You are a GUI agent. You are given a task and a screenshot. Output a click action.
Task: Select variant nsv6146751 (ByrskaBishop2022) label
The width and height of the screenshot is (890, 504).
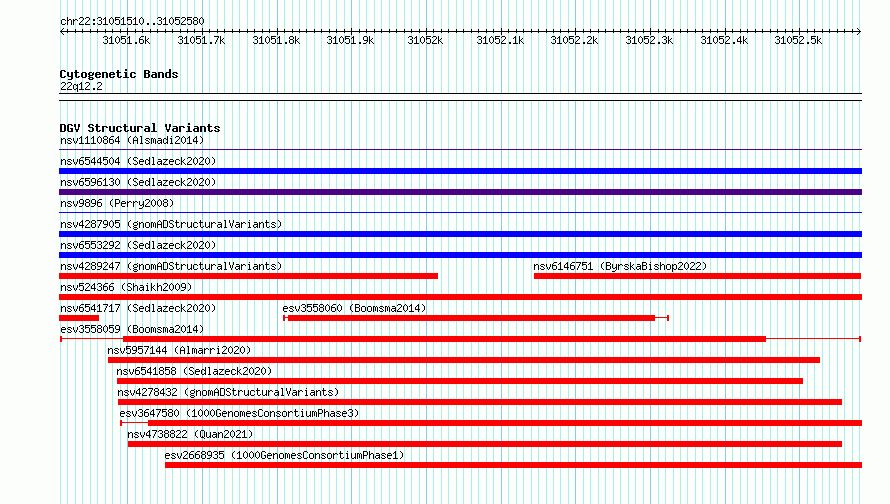pos(620,266)
